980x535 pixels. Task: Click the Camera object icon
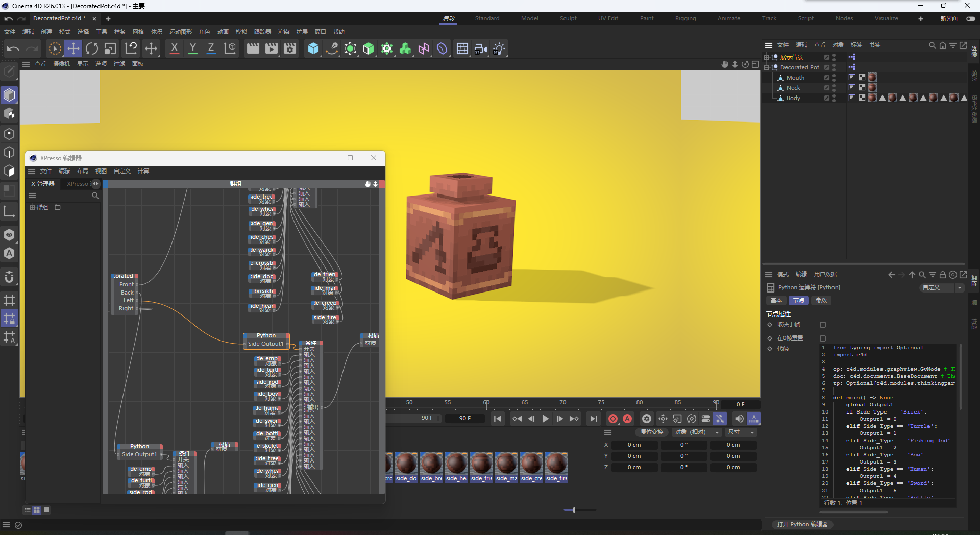(x=481, y=48)
